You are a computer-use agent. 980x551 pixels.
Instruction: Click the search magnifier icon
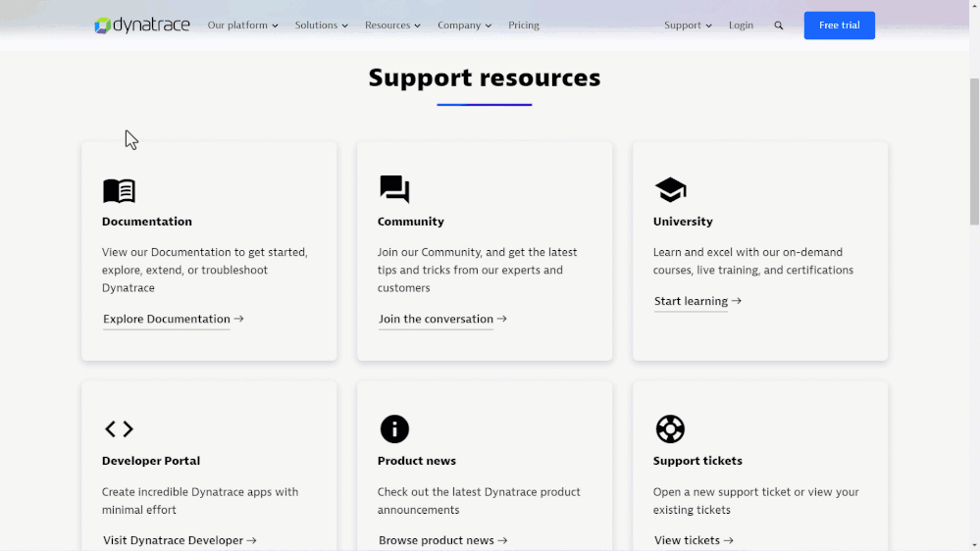(x=779, y=25)
